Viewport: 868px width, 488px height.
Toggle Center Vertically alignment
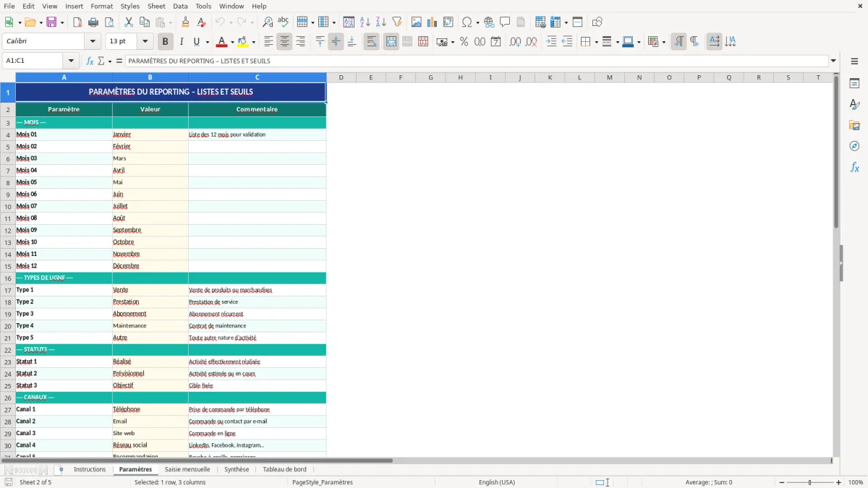[x=336, y=42]
